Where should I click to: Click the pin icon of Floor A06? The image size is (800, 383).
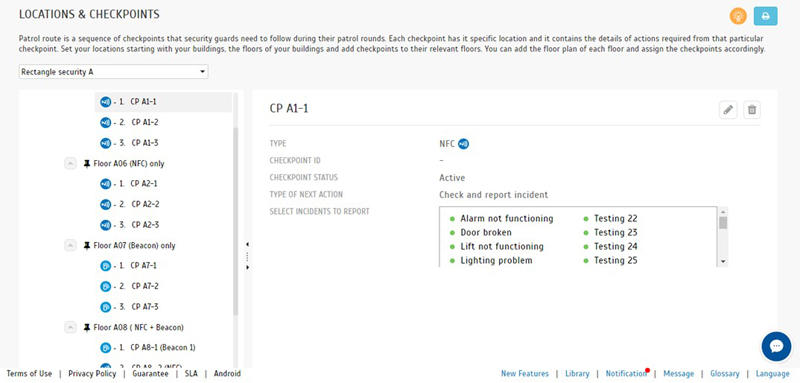click(x=86, y=164)
